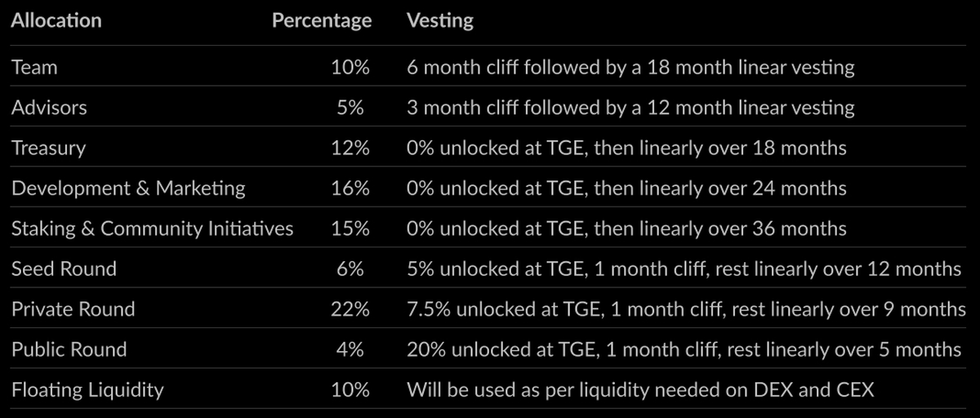
Task: Click the Vesting column header
Action: [x=439, y=20]
